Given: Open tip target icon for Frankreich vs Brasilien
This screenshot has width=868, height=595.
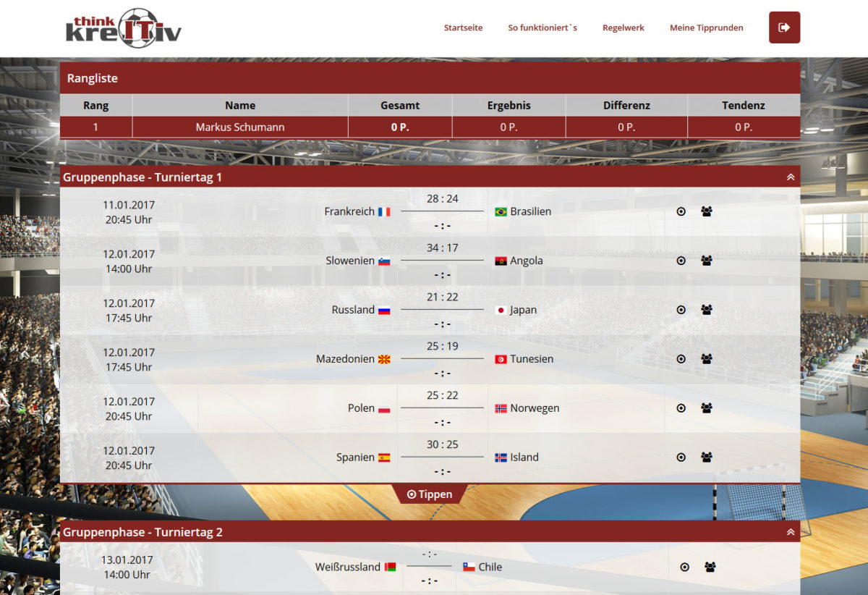Looking at the screenshot, I should pyautogui.click(x=681, y=211).
